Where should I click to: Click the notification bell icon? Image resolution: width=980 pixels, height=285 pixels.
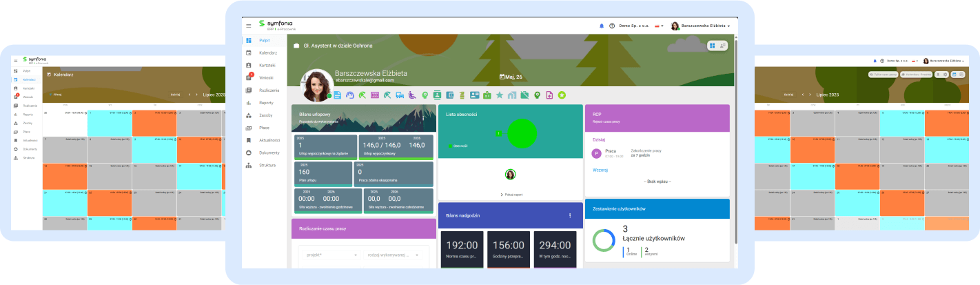(602, 26)
